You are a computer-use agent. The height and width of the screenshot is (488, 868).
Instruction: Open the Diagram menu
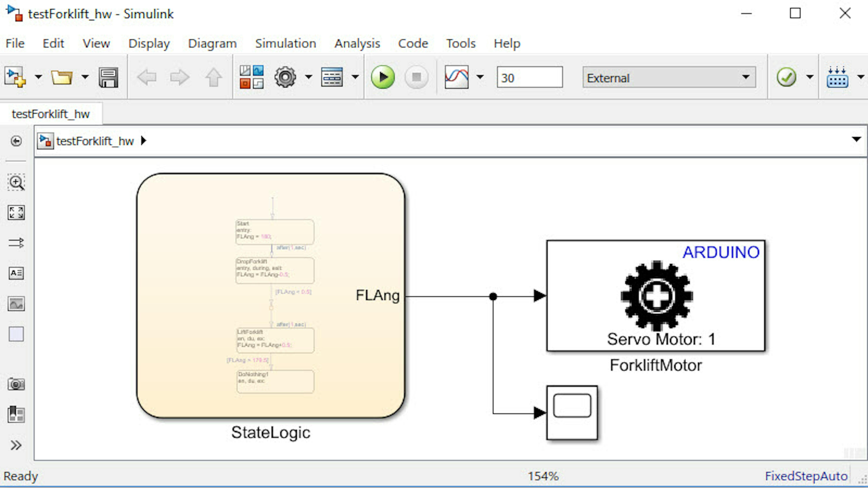(212, 43)
